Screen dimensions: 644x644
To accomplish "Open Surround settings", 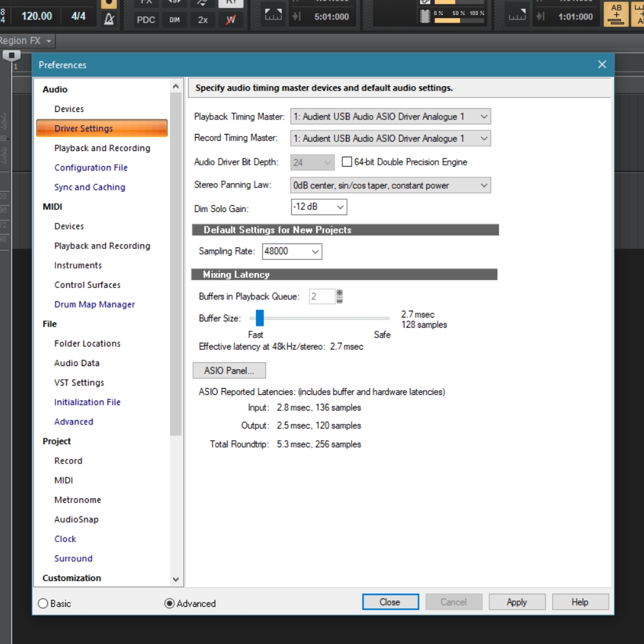I will click(74, 558).
